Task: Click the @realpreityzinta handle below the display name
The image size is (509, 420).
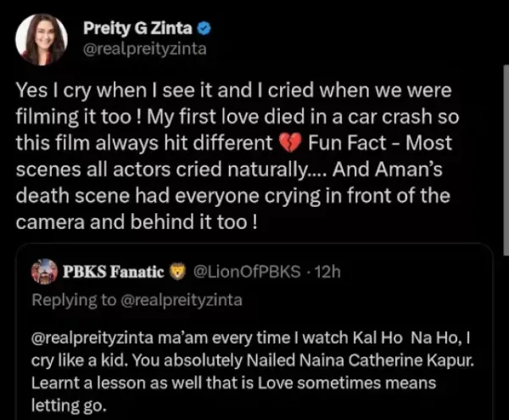Action: (x=144, y=49)
